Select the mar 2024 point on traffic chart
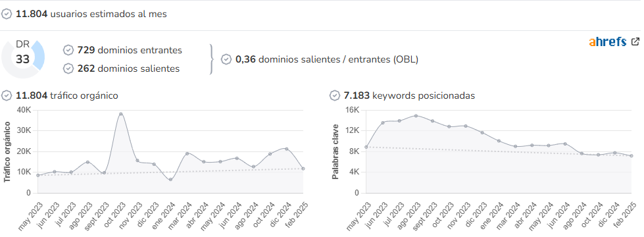Screen dimensions: 644x237 pyautogui.click(x=187, y=153)
